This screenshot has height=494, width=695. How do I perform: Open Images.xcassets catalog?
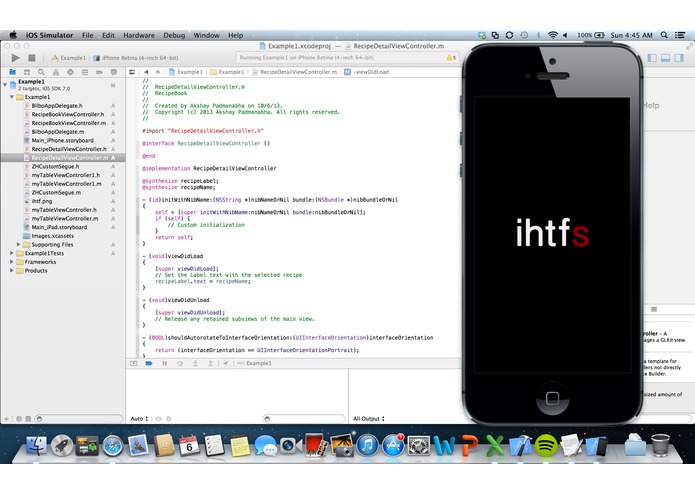click(x=52, y=236)
